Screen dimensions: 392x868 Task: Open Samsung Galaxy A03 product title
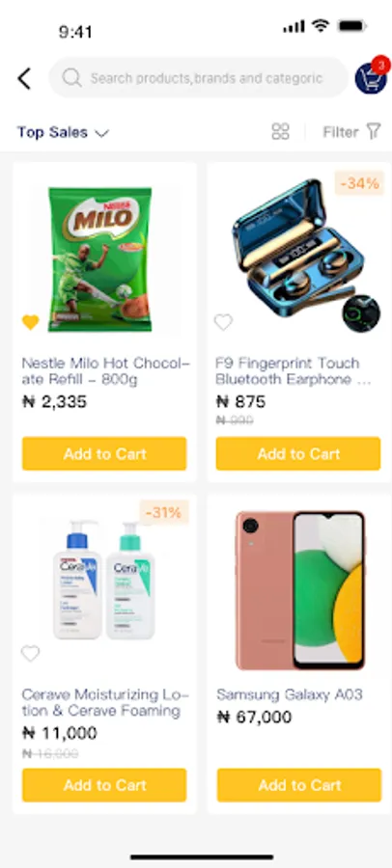290,694
